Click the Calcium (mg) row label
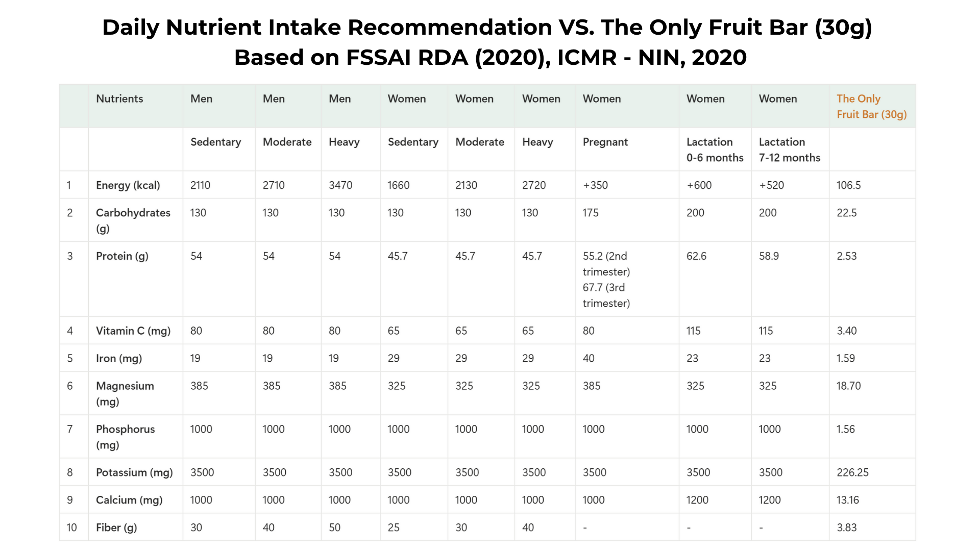980x551 pixels. click(x=129, y=500)
